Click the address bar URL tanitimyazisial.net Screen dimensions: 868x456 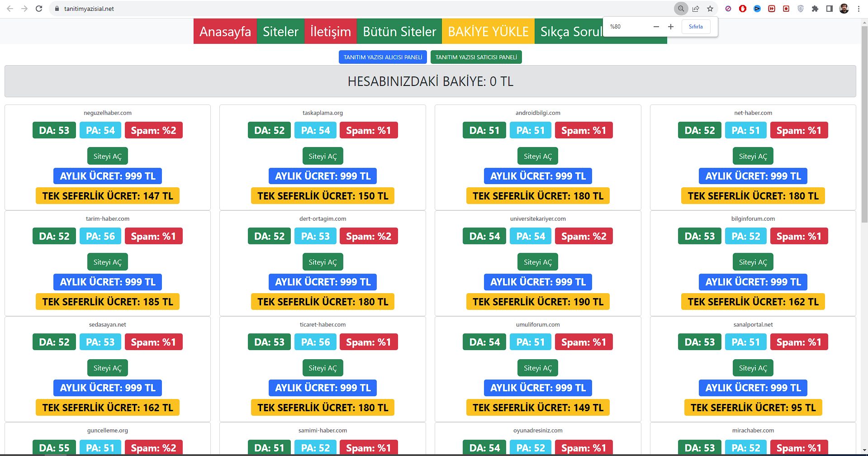[x=89, y=9]
